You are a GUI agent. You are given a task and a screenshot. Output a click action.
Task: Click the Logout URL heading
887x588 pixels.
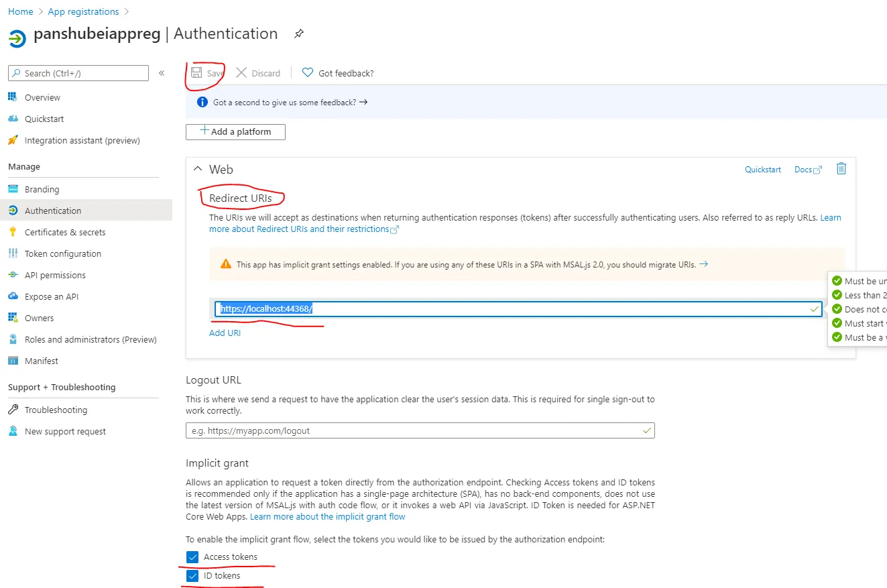pyautogui.click(x=213, y=379)
